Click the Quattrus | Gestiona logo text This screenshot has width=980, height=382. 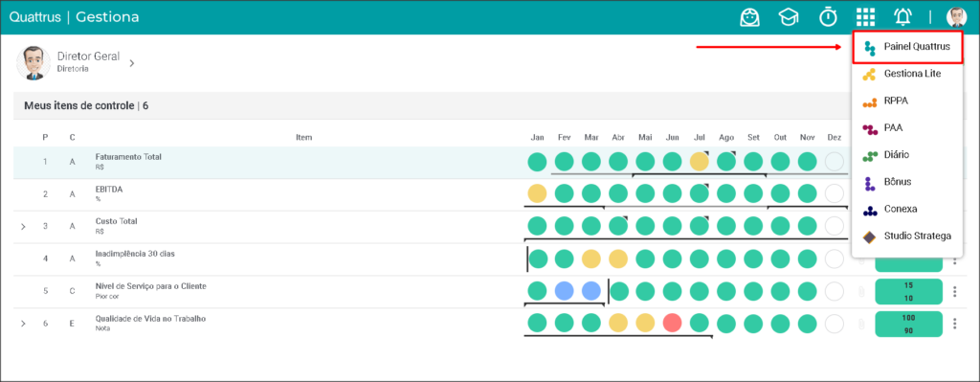(x=75, y=17)
